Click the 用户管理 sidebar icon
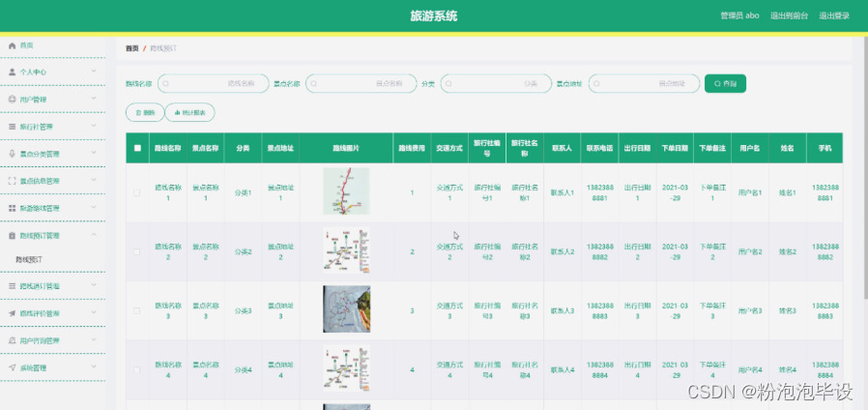The height and width of the screenshot is (410, 868). pyautogui.click(x=12, y=100)
